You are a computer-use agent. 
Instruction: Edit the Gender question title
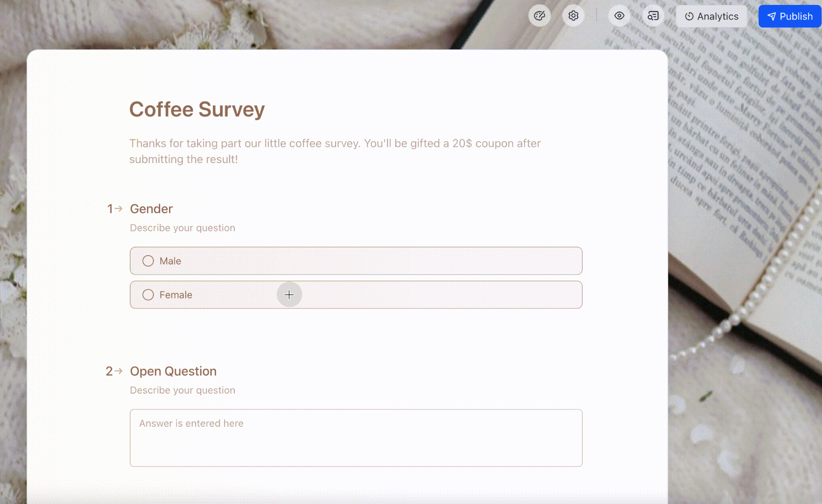tap(151, 209)
